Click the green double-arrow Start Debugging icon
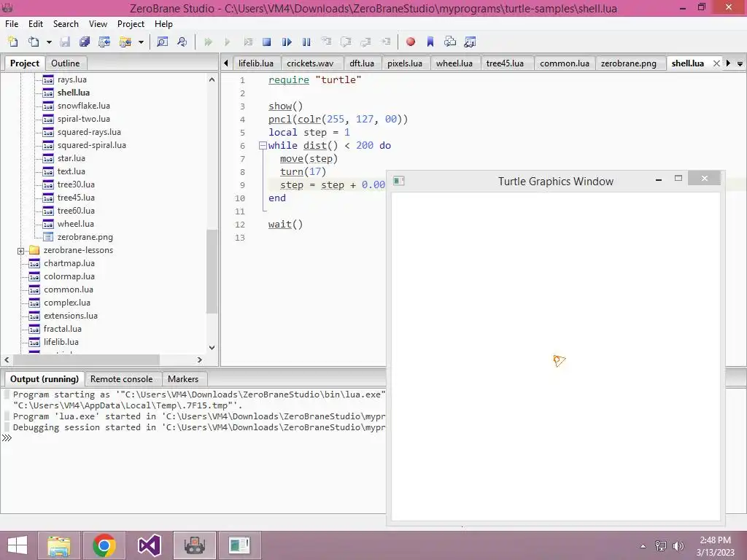 coord(208,42)
